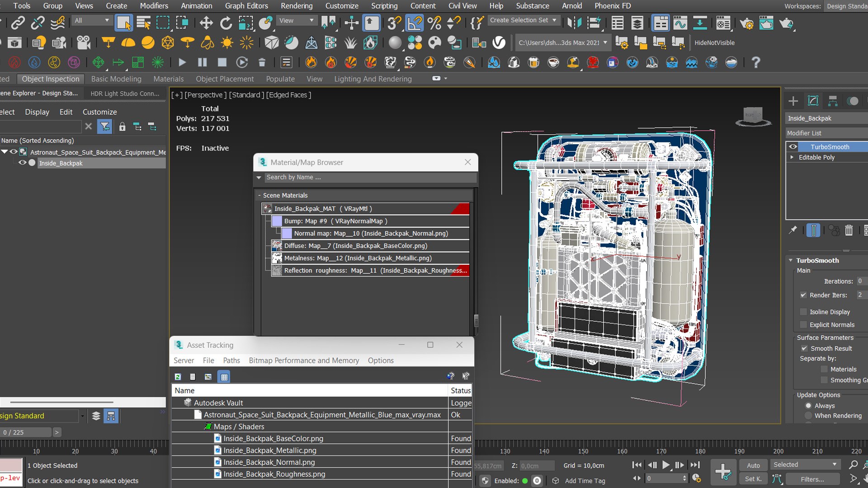The width and height of the screenshot is (868, 488).
Task: Open the Create tab plus icon
Action: point(793,101)
